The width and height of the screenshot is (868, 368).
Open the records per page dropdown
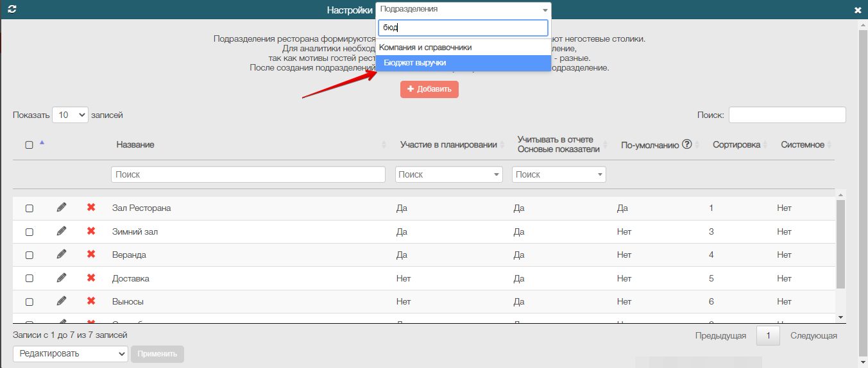point(70,115)
